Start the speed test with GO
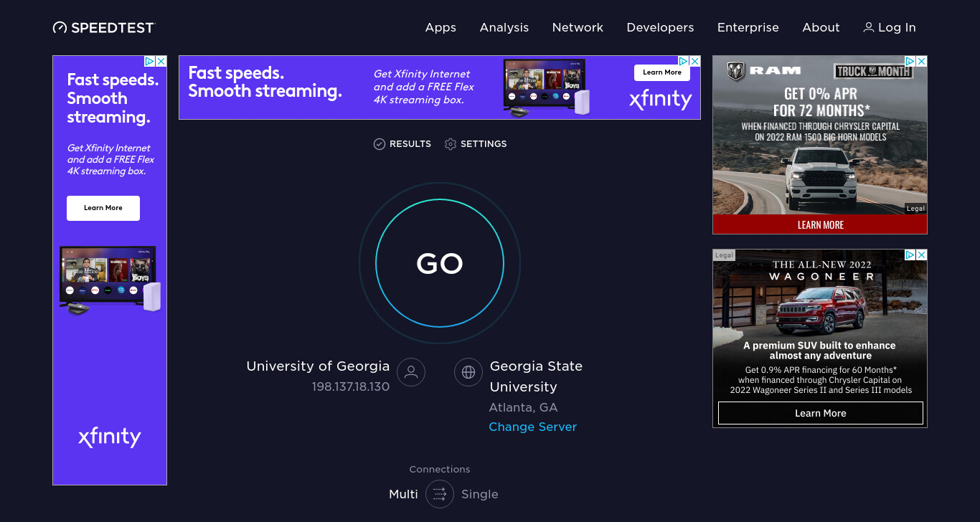This screenshot has width=980, height=522. coord(440,263)
